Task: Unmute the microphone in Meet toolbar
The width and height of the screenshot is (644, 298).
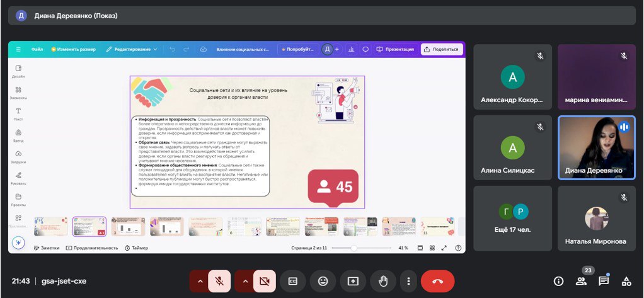Action: point(219,281)
